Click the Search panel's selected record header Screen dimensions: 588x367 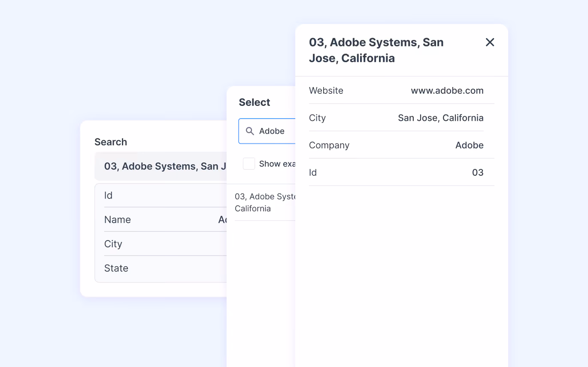(161, 166)
